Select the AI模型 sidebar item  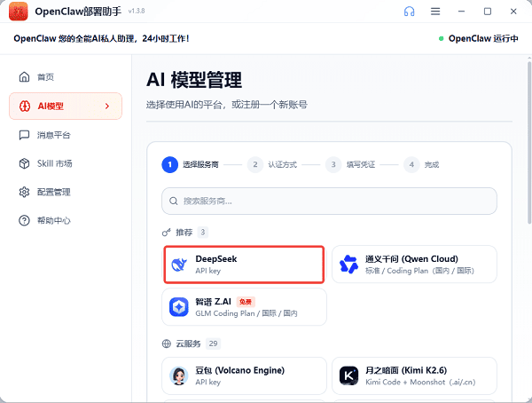pos(66,106)
